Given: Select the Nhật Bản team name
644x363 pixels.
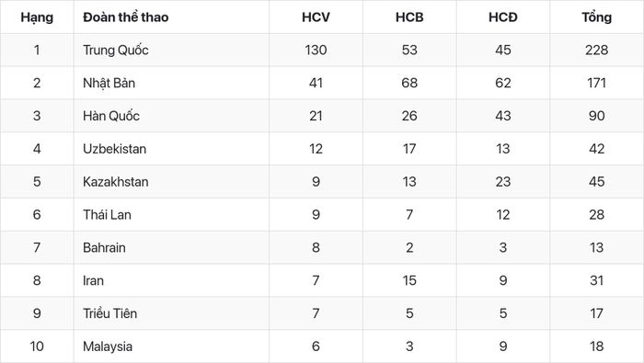Looking at the screenshot, I should [x=109, y=83].
